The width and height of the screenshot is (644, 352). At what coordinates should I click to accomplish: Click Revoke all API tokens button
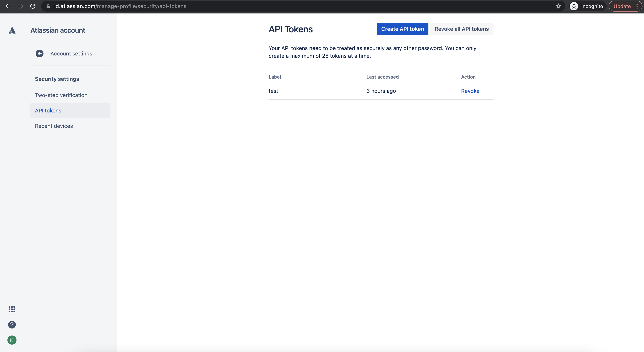(x=462, y=29)
